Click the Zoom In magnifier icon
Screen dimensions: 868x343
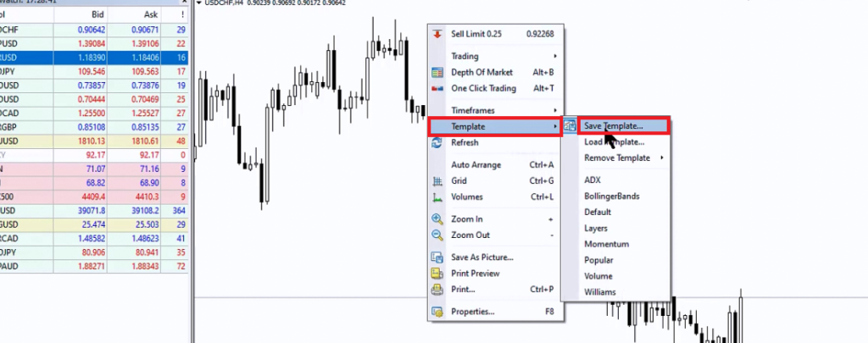coord(437,219)
